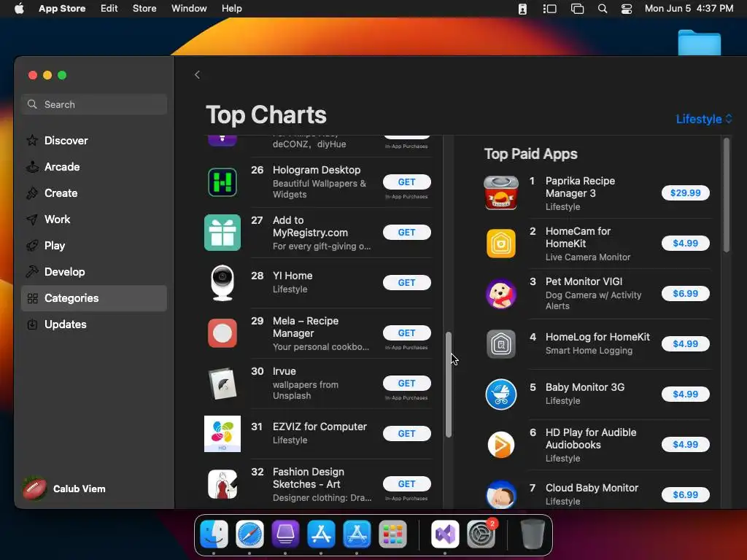Click the Top Paid Apps scrollbar thumb
The width and height of the screenshot is (747, 560).
(x=727, y=195)
